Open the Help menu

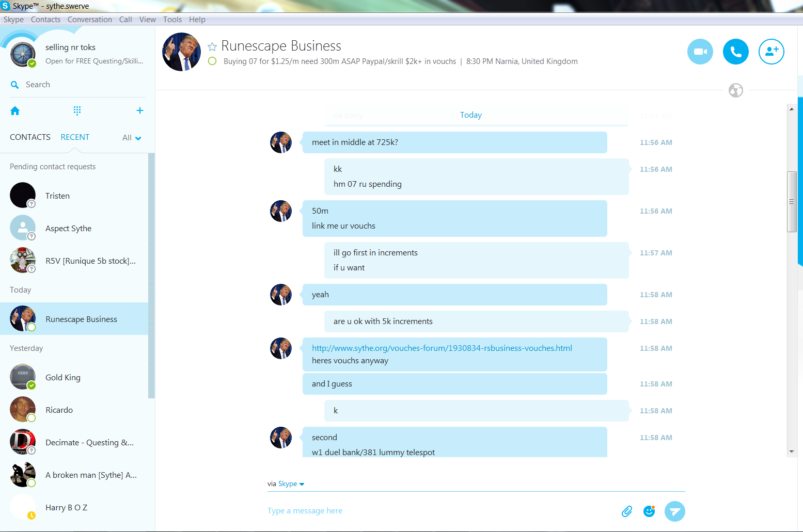point(197,20)
